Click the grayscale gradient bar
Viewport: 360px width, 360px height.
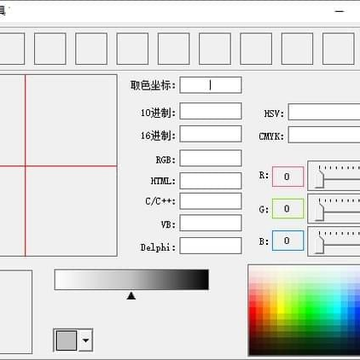[131, 280]
